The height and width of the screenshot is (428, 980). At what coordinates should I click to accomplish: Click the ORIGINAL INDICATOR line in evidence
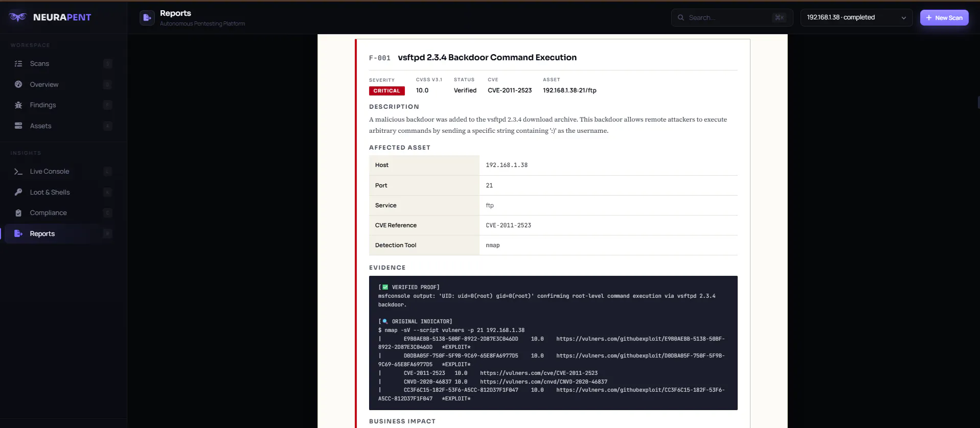click(415, 321)
